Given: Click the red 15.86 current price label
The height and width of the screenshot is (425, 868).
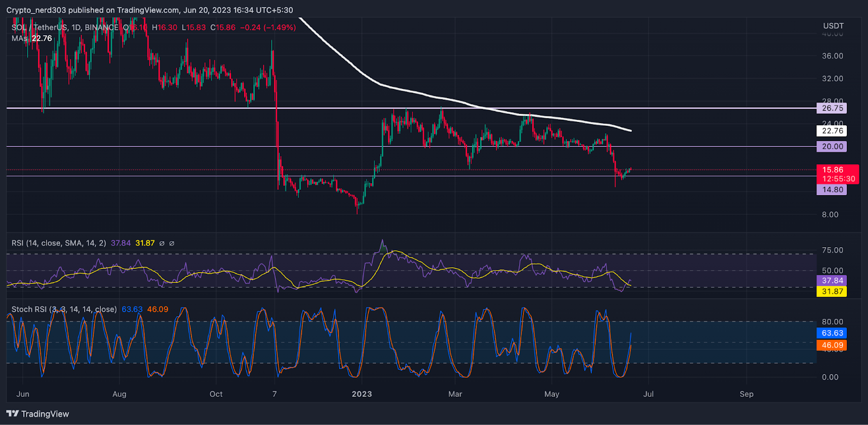Looking at the screenshot, I should point(833,170).
